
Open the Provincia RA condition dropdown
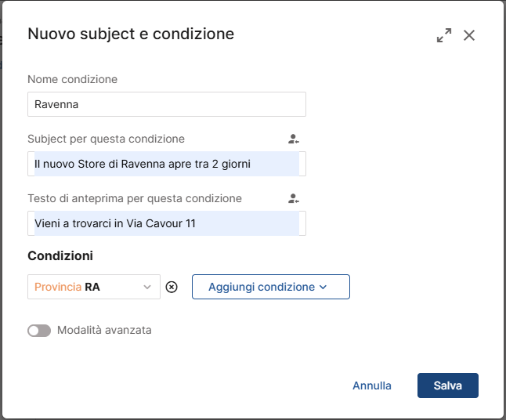pos(86,287)
